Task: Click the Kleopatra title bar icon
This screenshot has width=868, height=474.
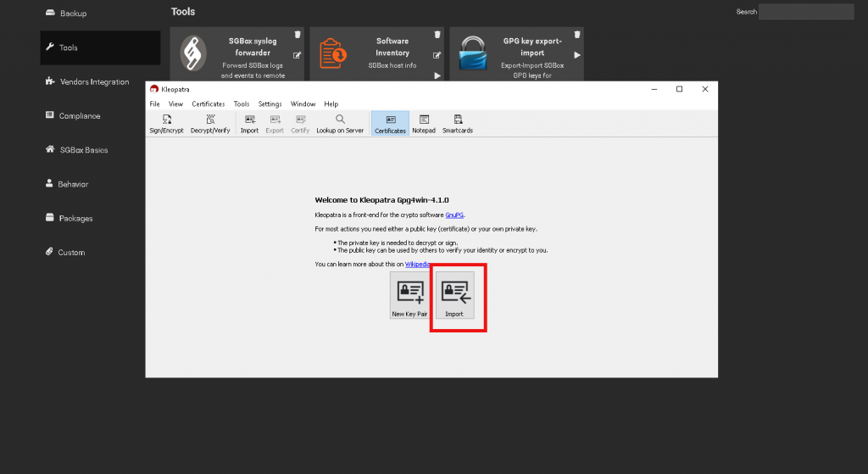Action: 154,88
